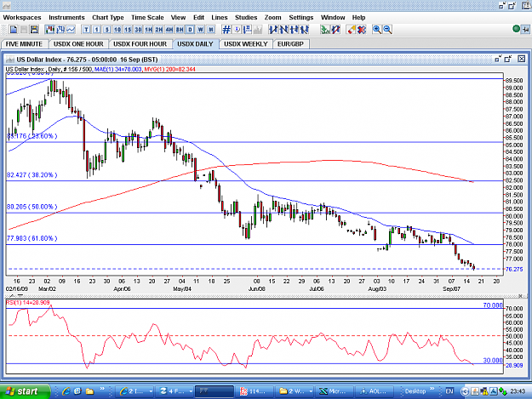This screenshot has height=399, width=532.
Task: Click the pencil drawing tool icon
Action: [x=352, y=30]
